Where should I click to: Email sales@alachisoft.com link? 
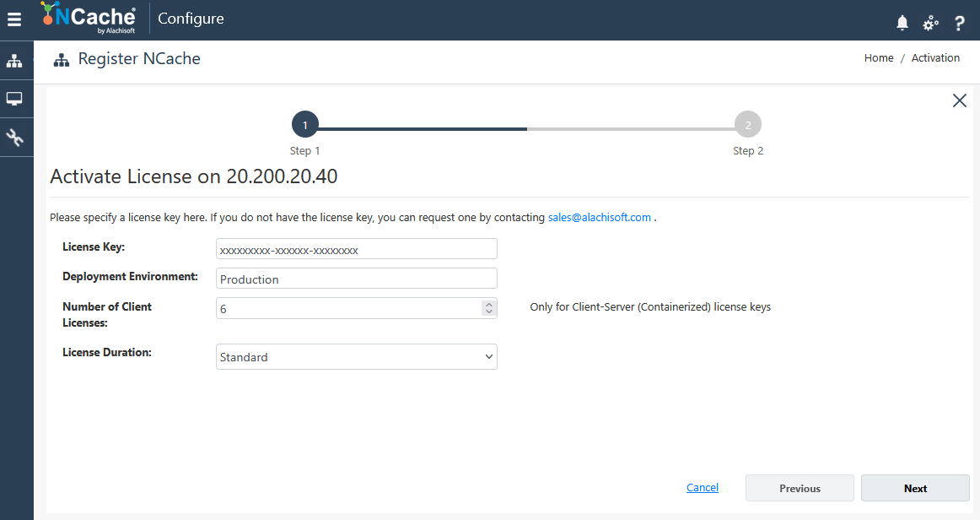[x=600, y=217]
